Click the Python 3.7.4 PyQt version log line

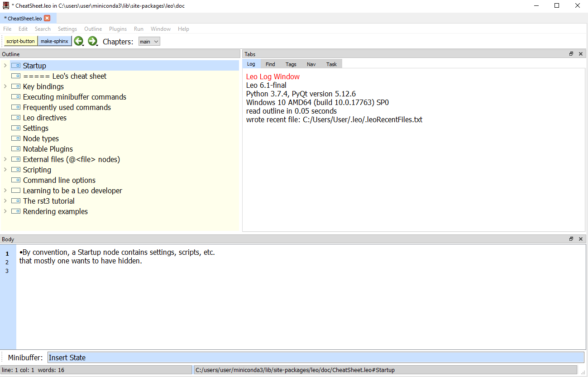(x=301, y=94)
